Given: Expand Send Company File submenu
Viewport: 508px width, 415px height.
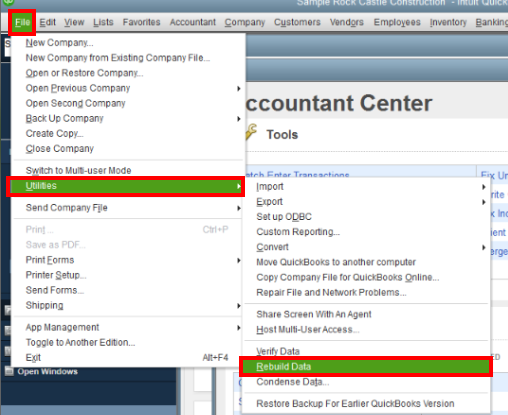Looking at the screenshot, I should click(127, 208).
